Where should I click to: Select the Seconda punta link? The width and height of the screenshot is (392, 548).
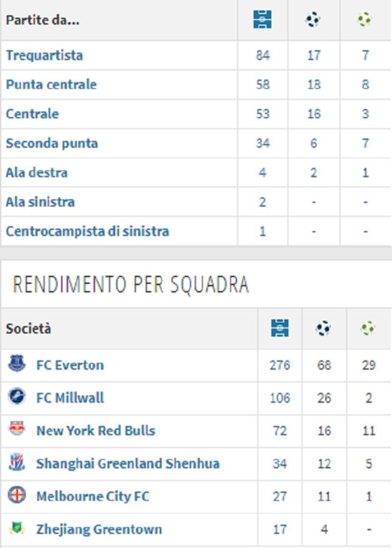click(x=52, y=143)
